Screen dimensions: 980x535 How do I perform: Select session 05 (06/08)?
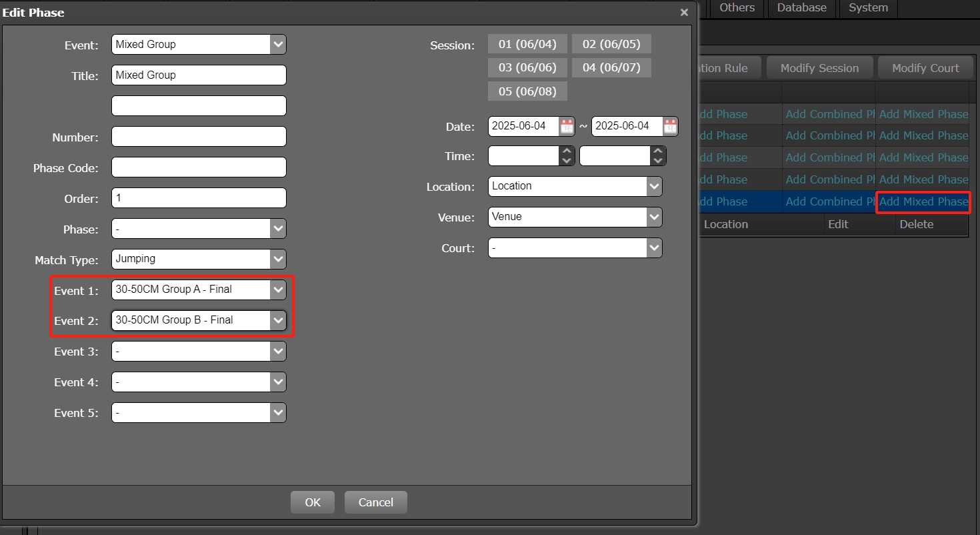point(527,91)
